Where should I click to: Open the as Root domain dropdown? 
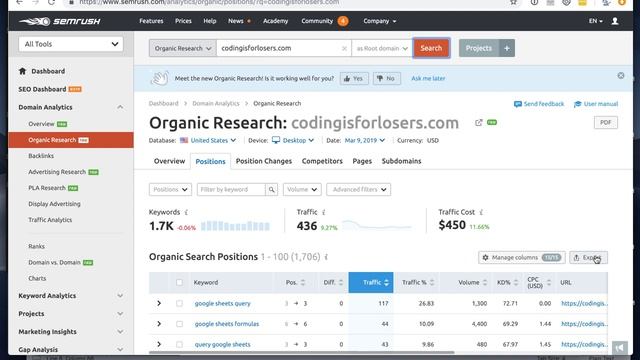click(x=382, y=48)
